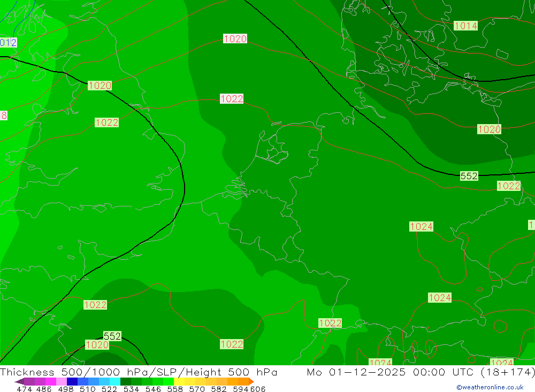This screenshot has height=392, width=535.
Task: Click the legend value 558
Action: [x=175, y=389]
